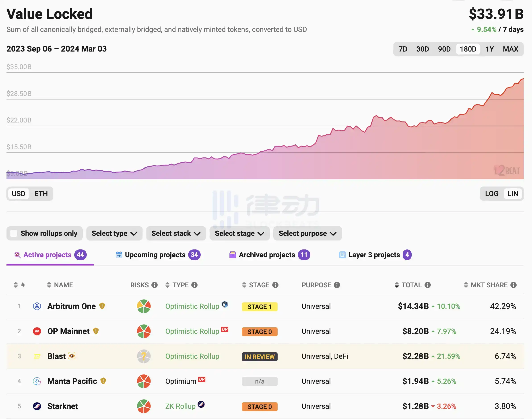
Task: Enable Show rollups only checkbox
Action: point(14,233)
